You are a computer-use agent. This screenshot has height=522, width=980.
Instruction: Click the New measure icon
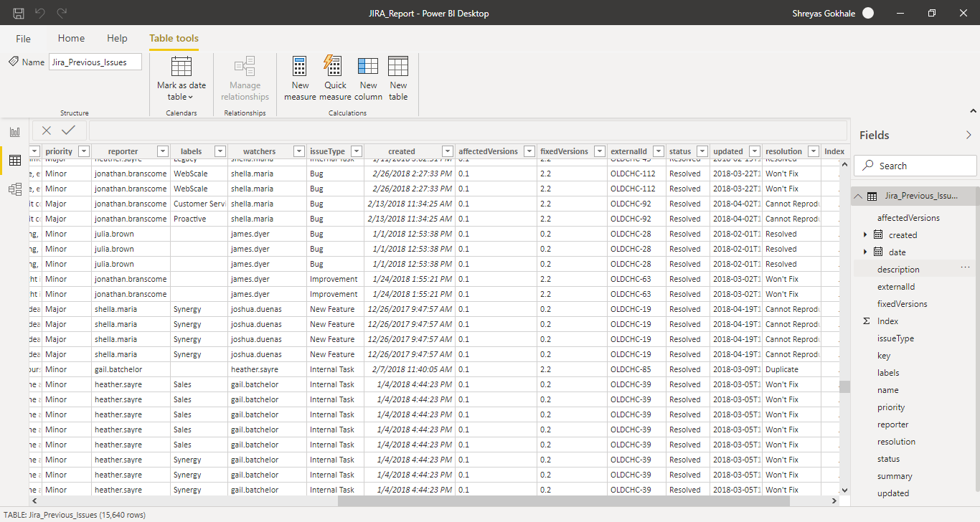coord(300,75)
